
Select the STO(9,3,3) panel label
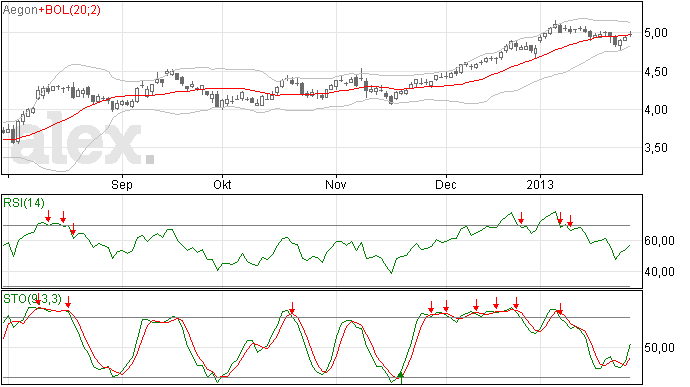point(32,299)
